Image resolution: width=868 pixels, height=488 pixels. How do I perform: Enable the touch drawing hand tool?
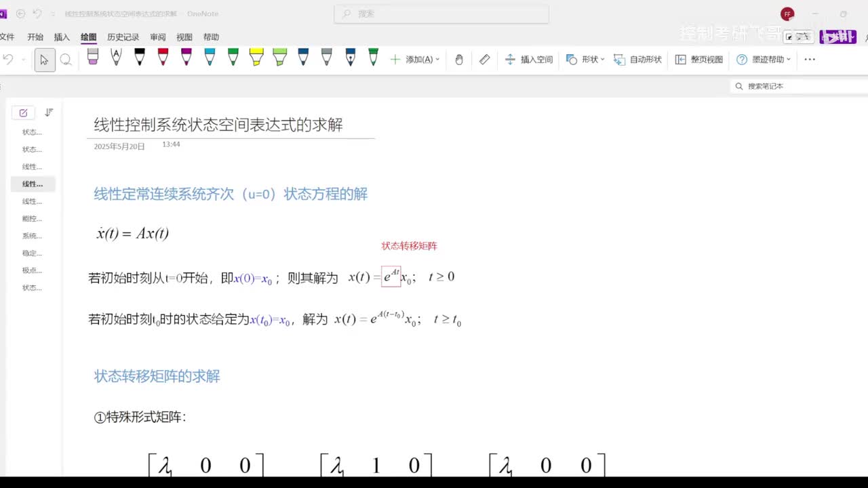pos(459,60)
